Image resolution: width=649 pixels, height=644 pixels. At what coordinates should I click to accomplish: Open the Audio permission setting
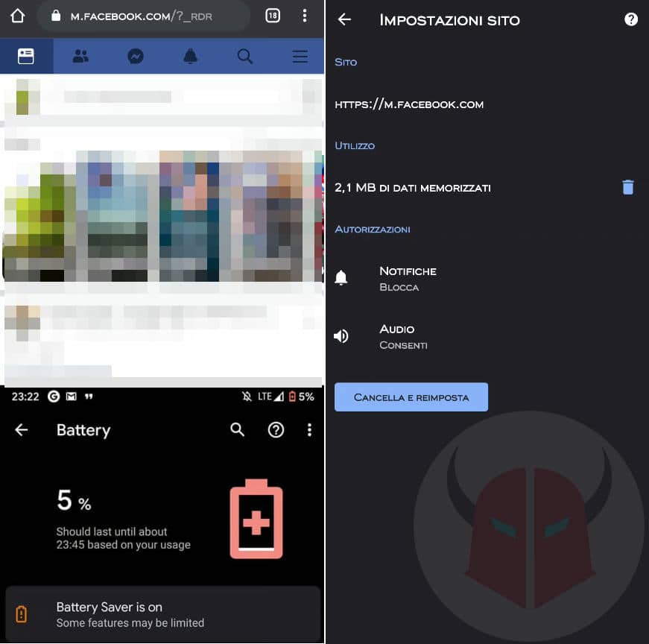(487, 337)
